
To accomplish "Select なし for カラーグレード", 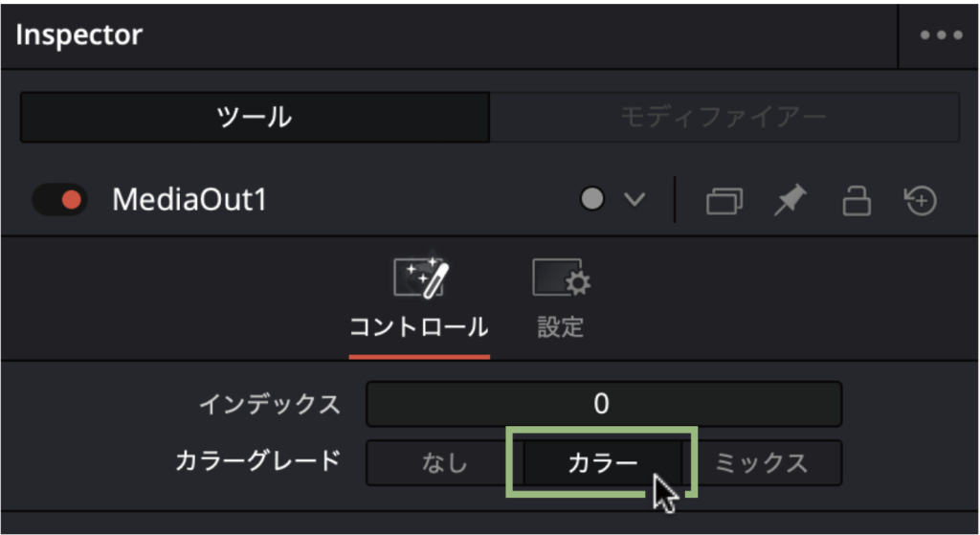I will pos(444,464).
